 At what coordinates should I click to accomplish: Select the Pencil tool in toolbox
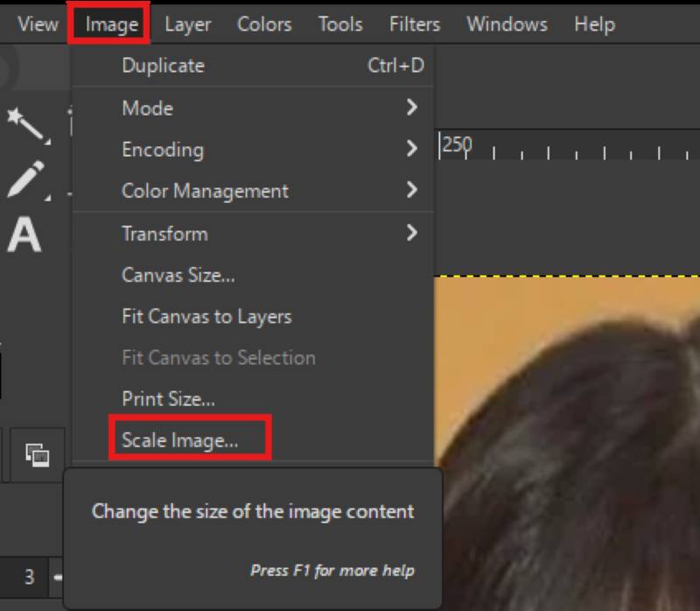(x=28, y=180)
